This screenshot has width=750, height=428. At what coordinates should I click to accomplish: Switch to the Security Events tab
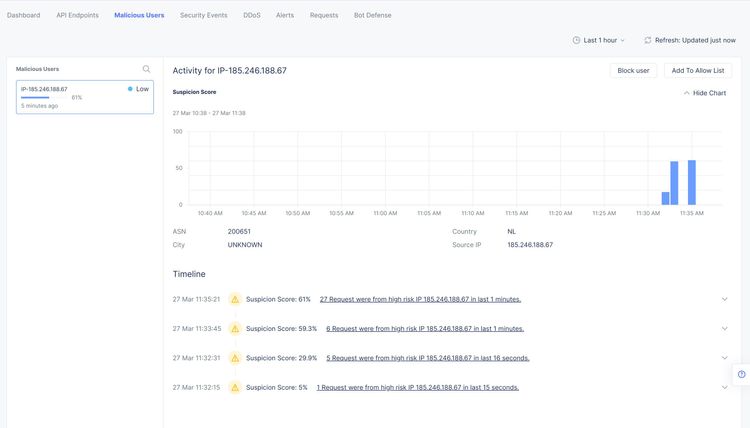pos(203,15)
